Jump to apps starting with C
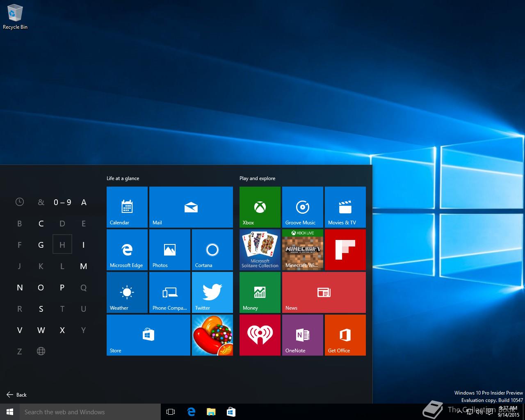The image size is (525, 420). tap(41, 223)
